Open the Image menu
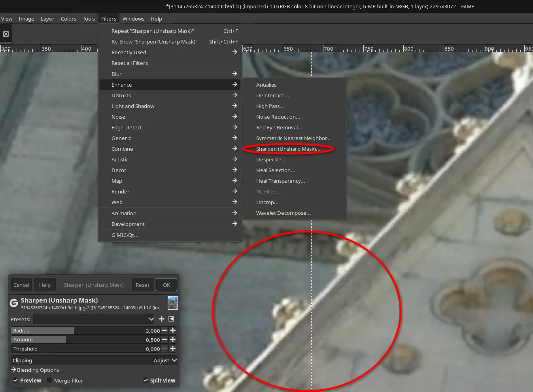The image size is (533, 392). 26,19
